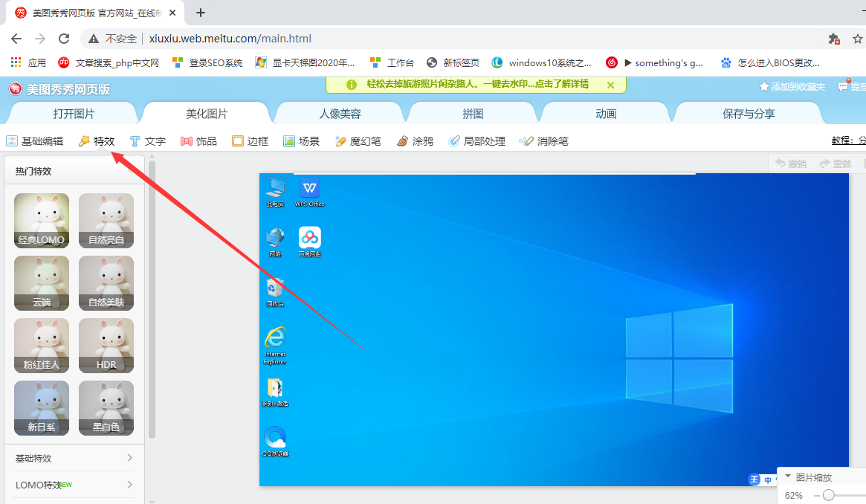Open the 场景 scene tool

click(x=302, y=141)
